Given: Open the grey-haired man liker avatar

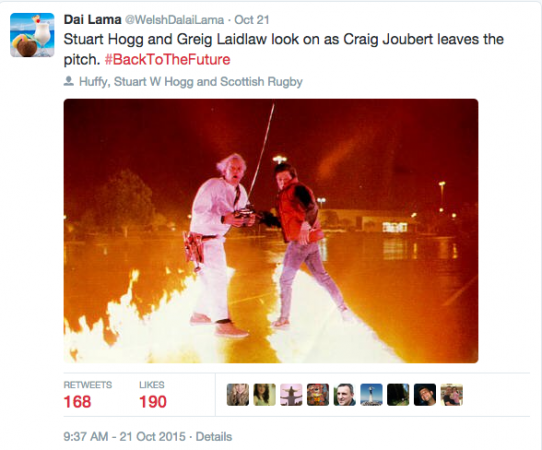Looking at the screenshot, I should pyautogui.click(x=344, y=394).
